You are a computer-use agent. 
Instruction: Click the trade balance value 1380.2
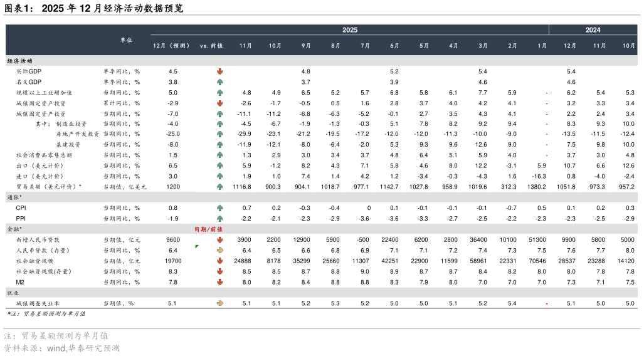(x=537, y=187)
